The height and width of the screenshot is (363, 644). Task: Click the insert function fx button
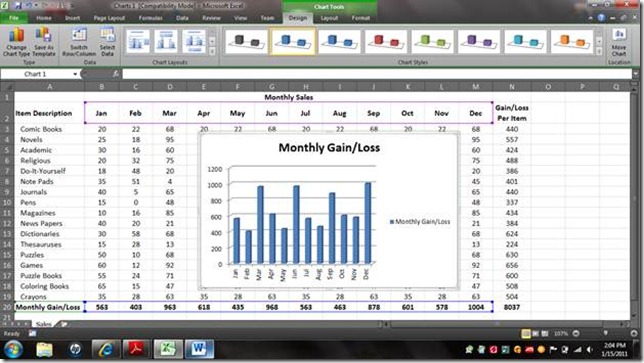click(x=116, y=74)
